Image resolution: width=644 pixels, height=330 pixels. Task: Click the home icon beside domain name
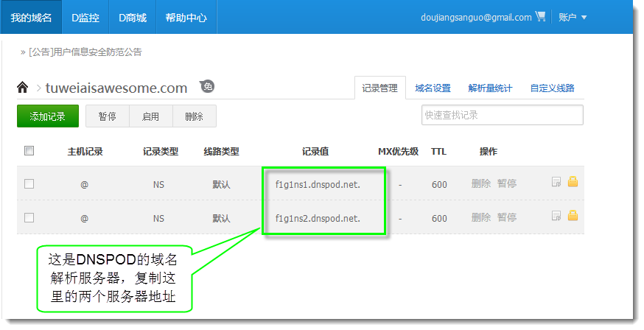point(23,88)
